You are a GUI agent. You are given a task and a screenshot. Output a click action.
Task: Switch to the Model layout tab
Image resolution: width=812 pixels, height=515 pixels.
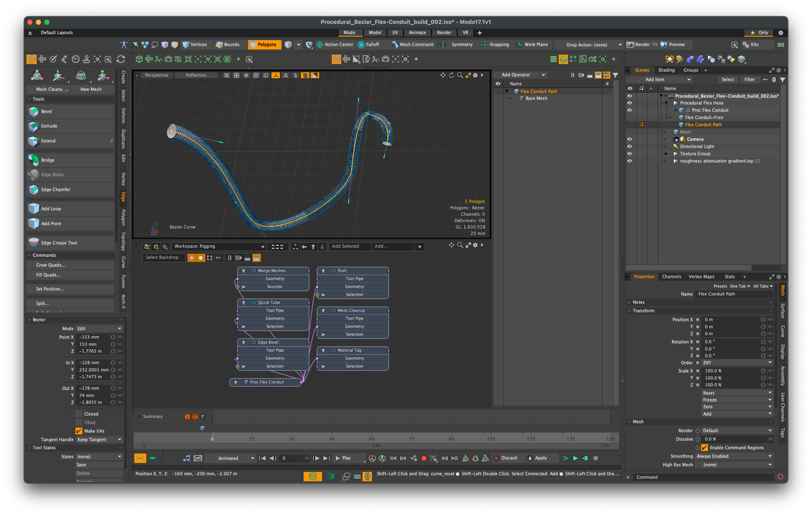tap(375, 33)
